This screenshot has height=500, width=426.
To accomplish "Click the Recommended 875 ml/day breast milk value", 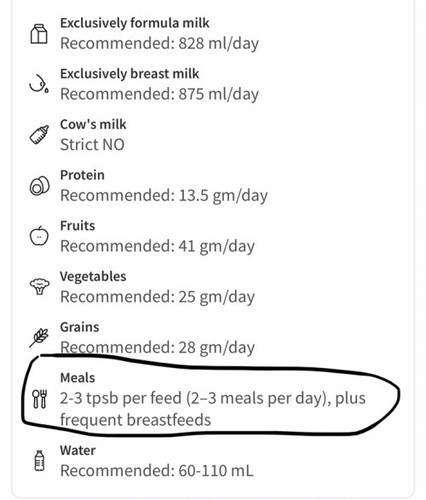I will tap(159, 94).
